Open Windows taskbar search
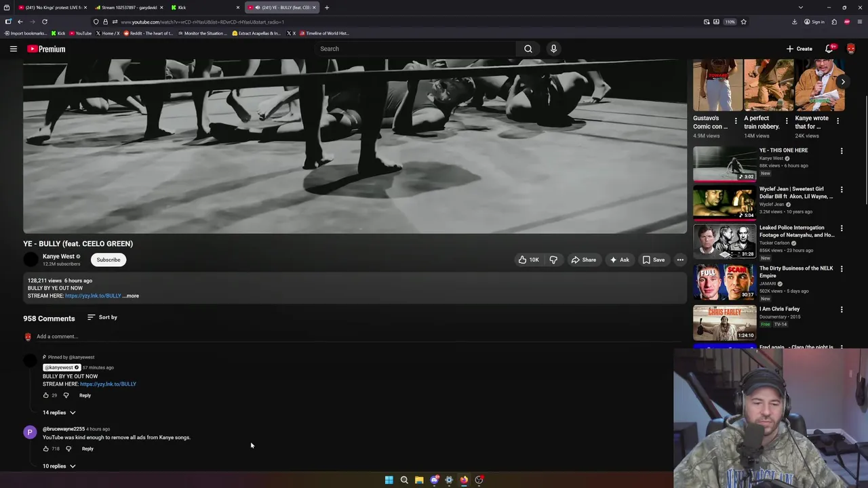 click(x=404, y=480)
